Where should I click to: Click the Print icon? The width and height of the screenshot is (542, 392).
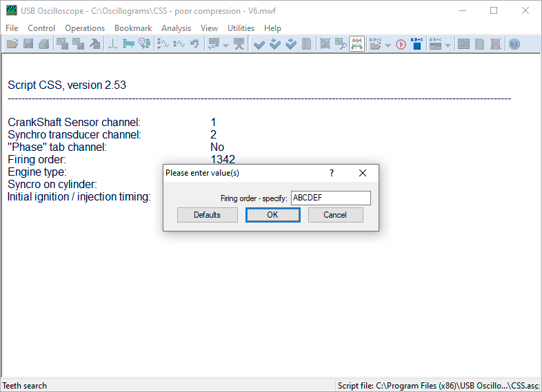(x=44, y=44)
